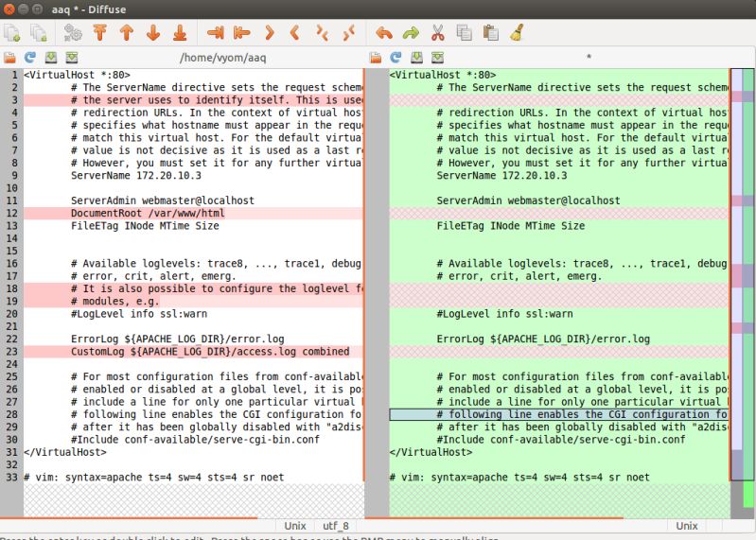Click the #Include conf-available line in left pane
The image size is (756, 540).
pyautogui.click(x=195, y=440)
